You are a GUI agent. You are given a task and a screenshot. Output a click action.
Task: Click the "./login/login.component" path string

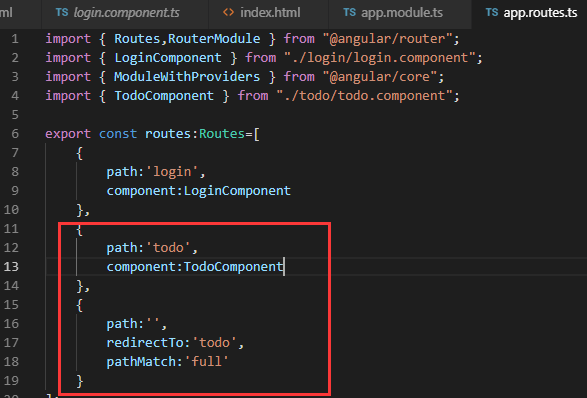click(380, 58)
